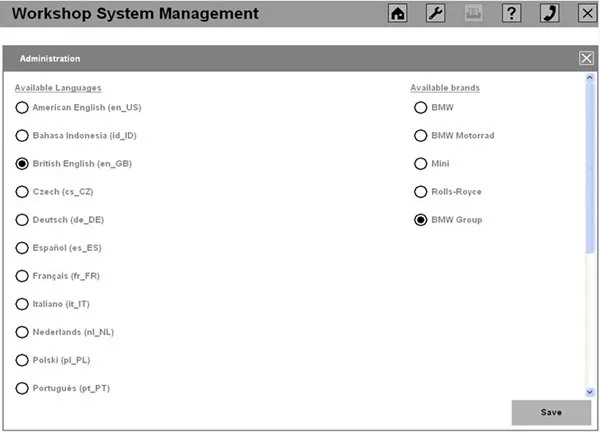This screenshot has height=432, width=600.
Task: Close the Workshop System Management window
Action: click(587, 14)
